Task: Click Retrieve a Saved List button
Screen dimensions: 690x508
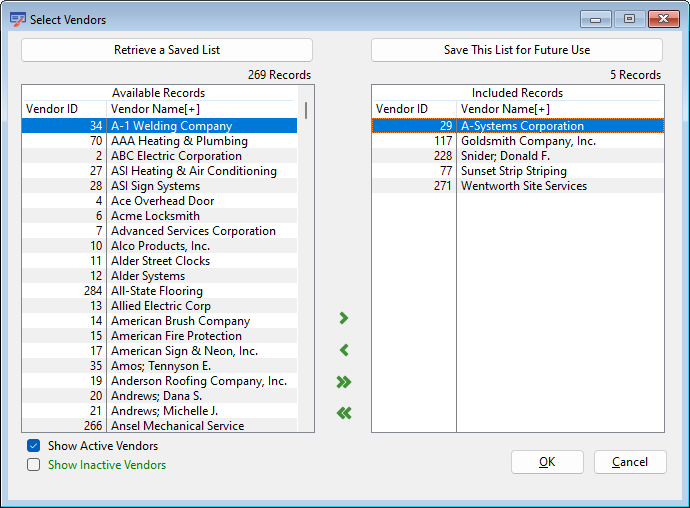Action: pyautogui.click(x=167, y=50)
